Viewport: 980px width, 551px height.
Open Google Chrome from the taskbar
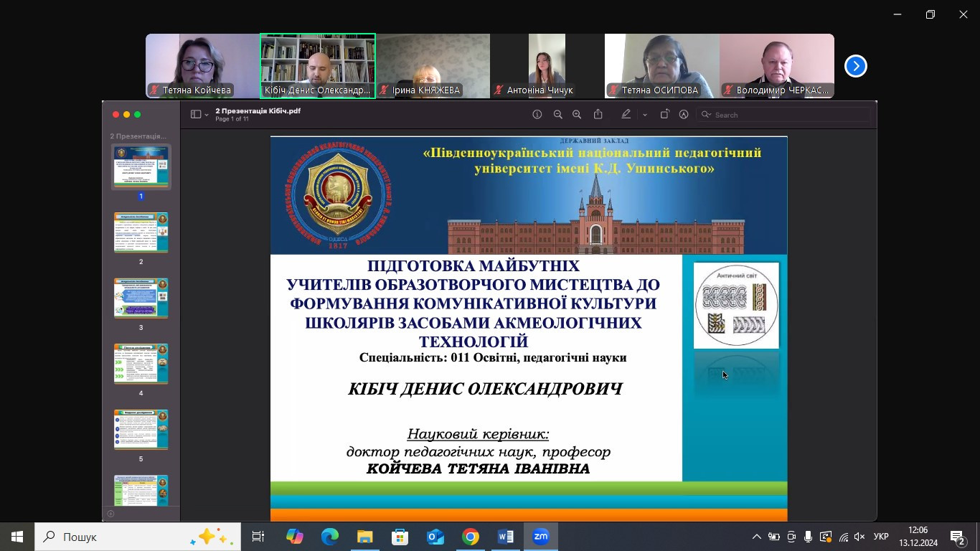470,537
